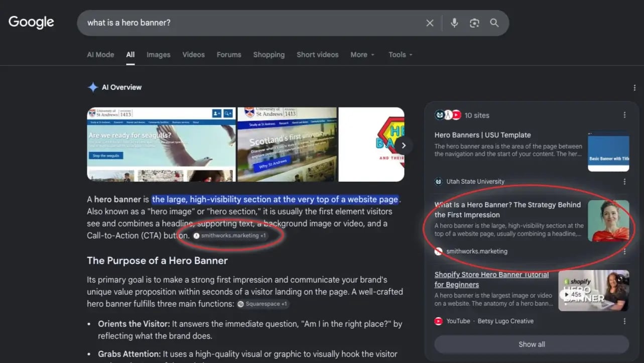Open the Basic Banner USU thumbnail
The width and height of the screenshot is (644, 363).
coord(608,151)
